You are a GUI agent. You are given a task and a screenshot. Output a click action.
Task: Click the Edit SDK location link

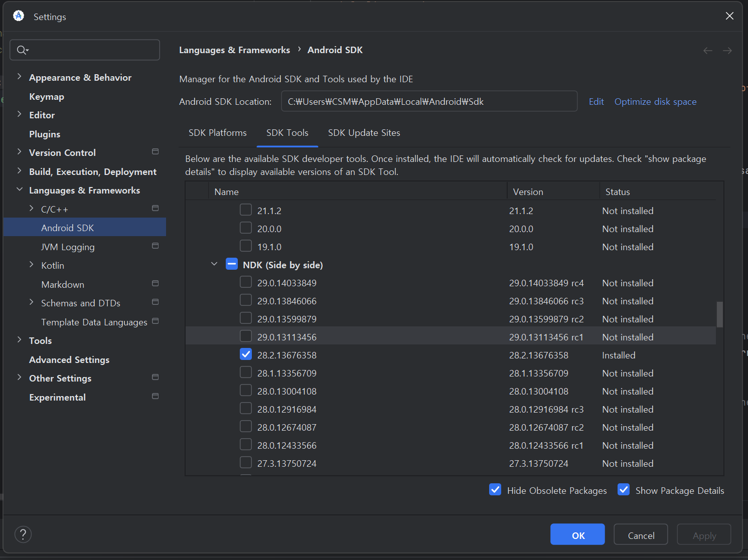coord(596,102)
